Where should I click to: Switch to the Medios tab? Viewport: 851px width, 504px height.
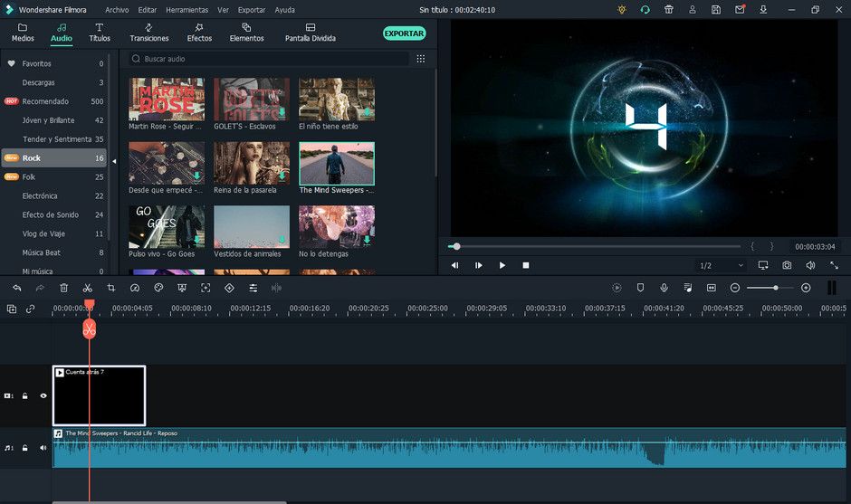[x=23, y=33]
